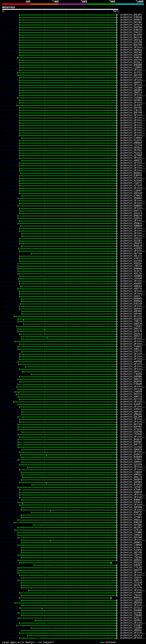Click the UniRef100_B5DGW5 entry
Screen dimensions: 146x644
tap(131, 65)
